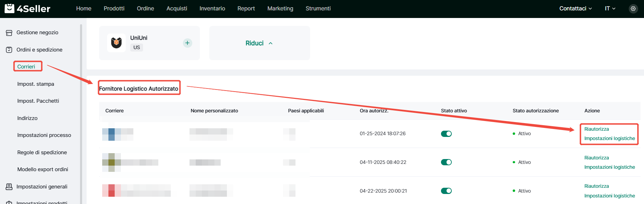Click the green plus icon on UniUni
Viewport: 644px width, 204px height.
pyautogui.click(x=187, y=43)
